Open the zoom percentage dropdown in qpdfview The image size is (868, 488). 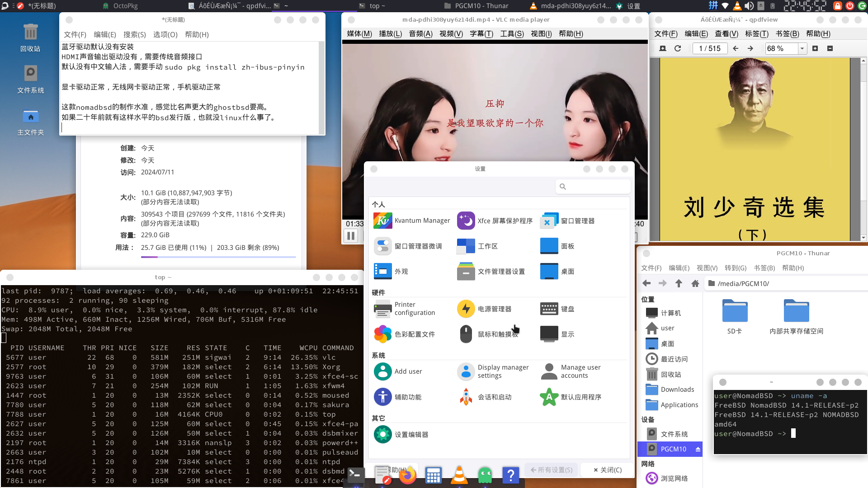point(802,48)
